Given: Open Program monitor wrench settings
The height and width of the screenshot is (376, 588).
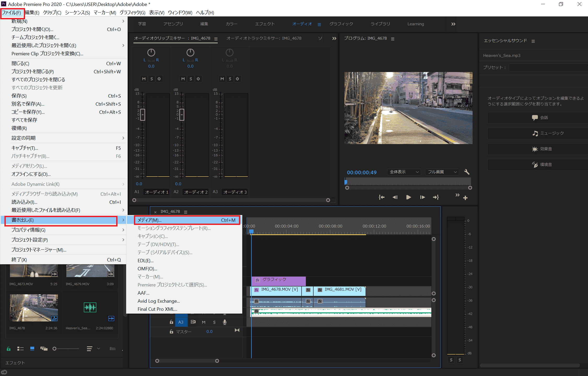Looking at the screenshot, I should pos(467,172).
